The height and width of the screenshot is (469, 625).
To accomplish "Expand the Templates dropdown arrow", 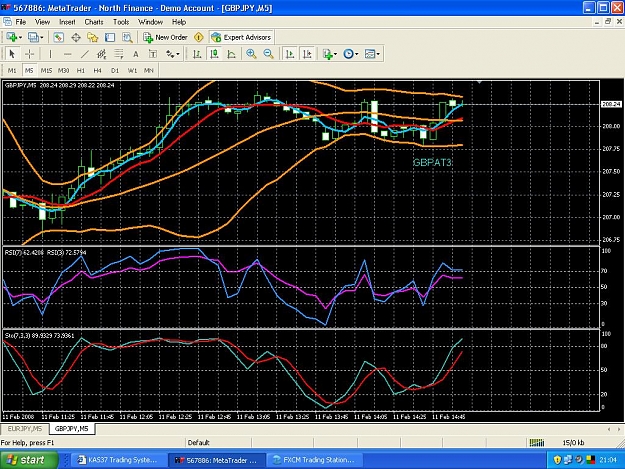I will 378,54.
